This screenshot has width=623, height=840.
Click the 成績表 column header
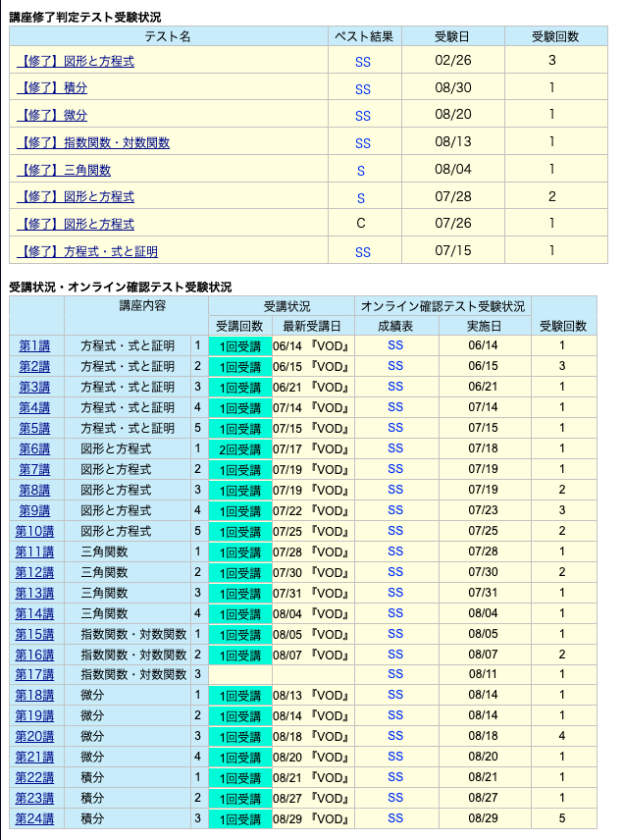395,326
